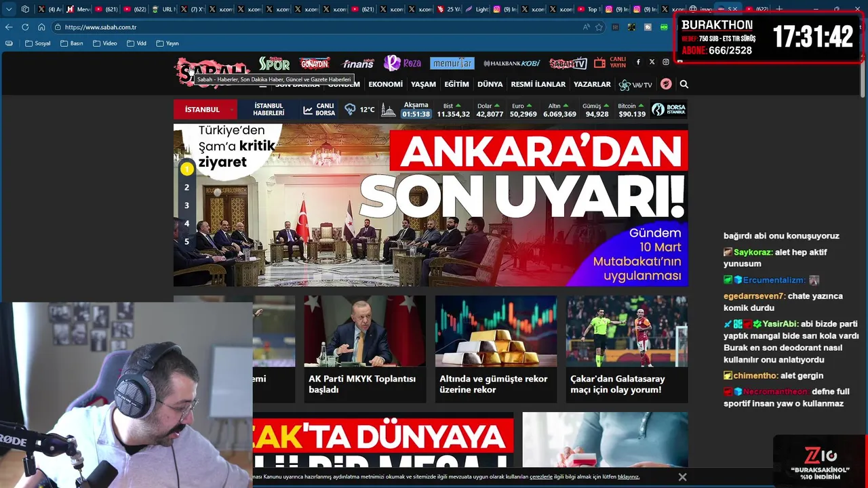Click the Bist 11.354,32 index
Viewport: 868px width, 488px height.
click(453, 110)
